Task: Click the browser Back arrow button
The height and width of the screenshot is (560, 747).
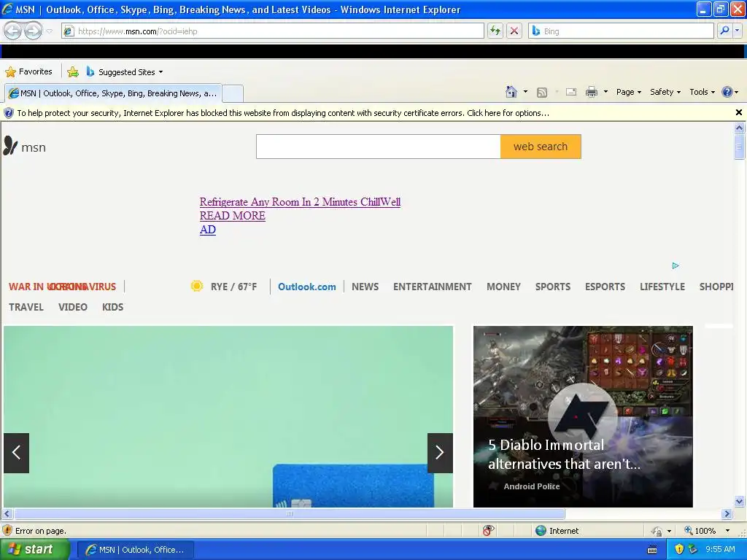Action: (x=13, y=31)
